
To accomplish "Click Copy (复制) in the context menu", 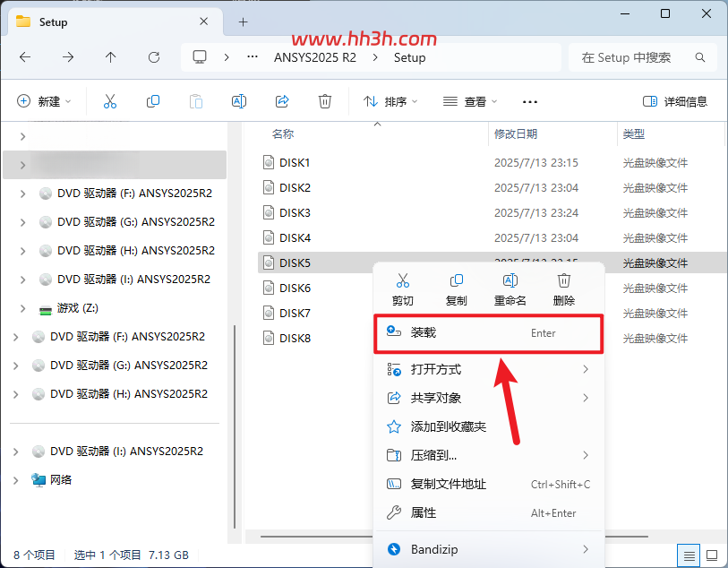I will coord(457,289).
